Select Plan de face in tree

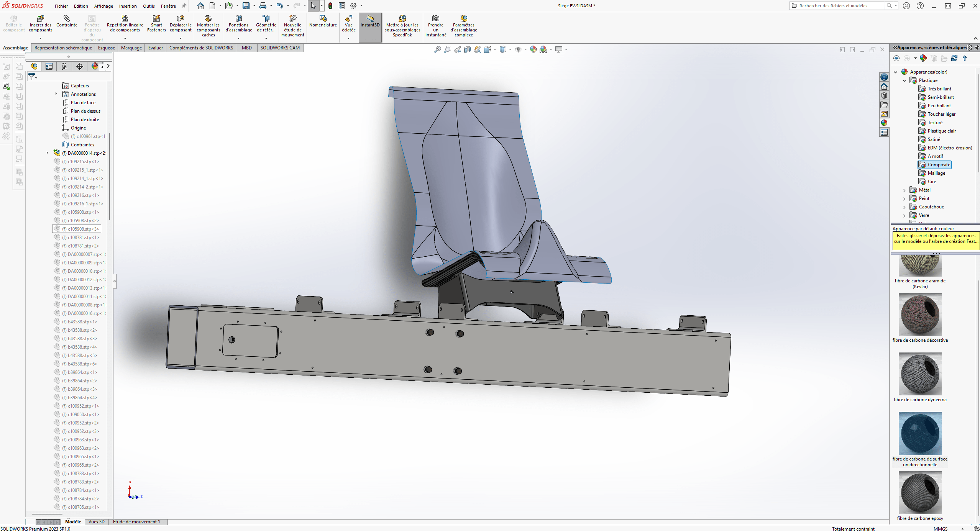79,103
